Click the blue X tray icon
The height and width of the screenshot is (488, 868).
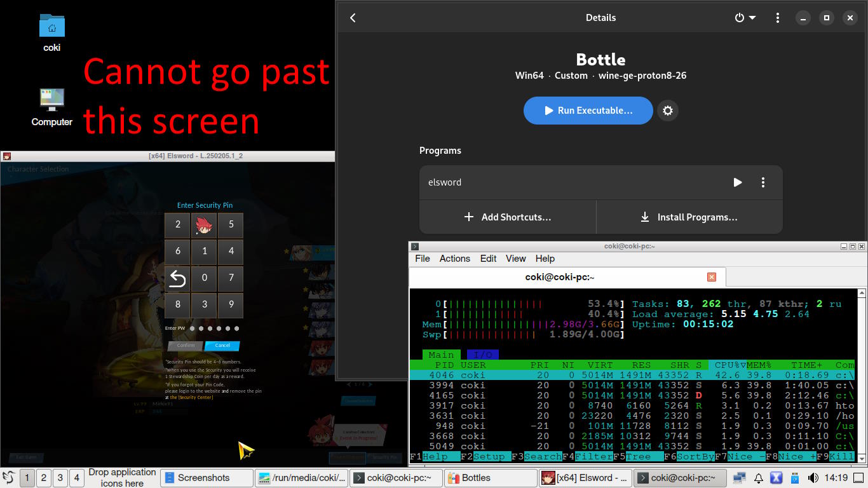[776, 478]
